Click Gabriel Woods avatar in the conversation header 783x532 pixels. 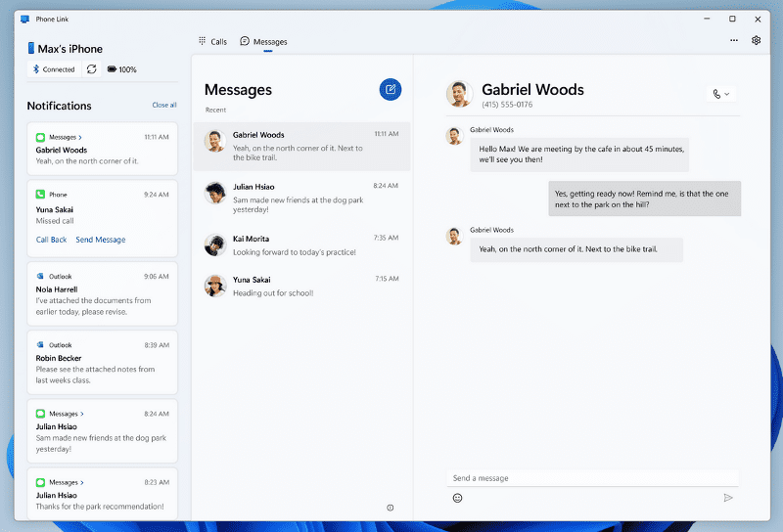coord(459,94)
